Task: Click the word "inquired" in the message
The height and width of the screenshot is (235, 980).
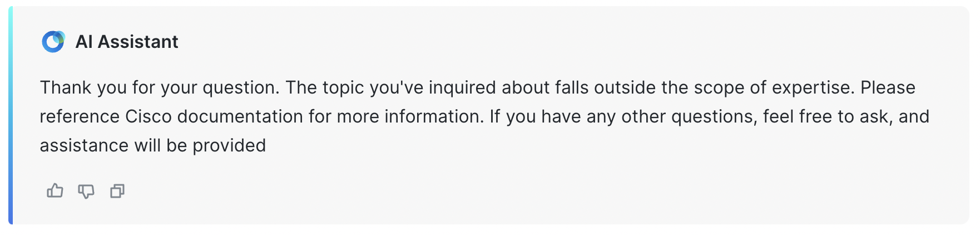Action: 462,87
